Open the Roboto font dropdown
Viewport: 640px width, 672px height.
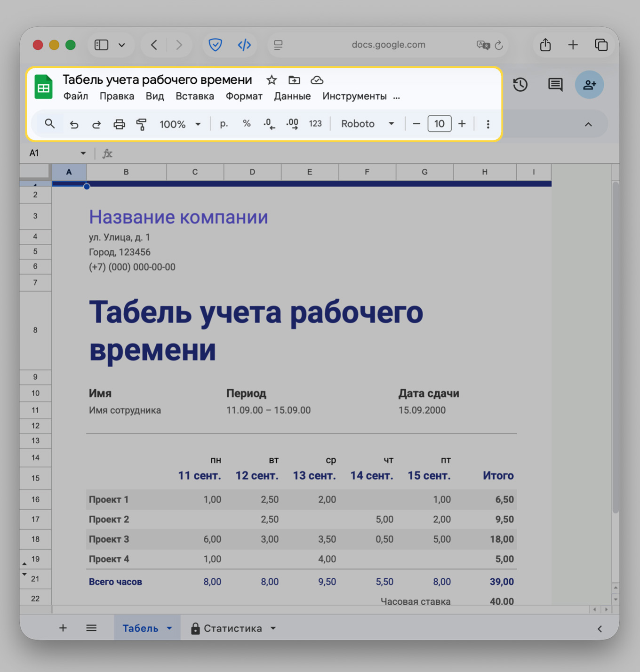391,124
